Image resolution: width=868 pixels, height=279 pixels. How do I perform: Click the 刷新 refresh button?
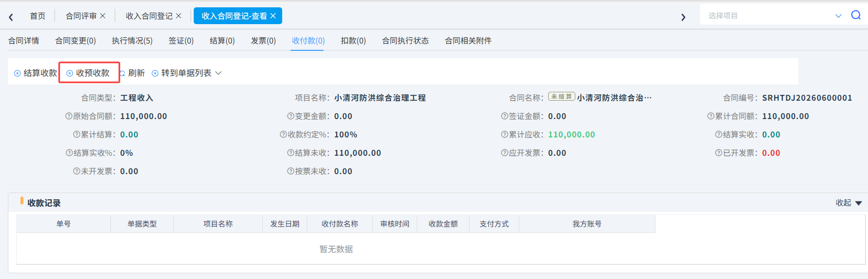[132, 73]
